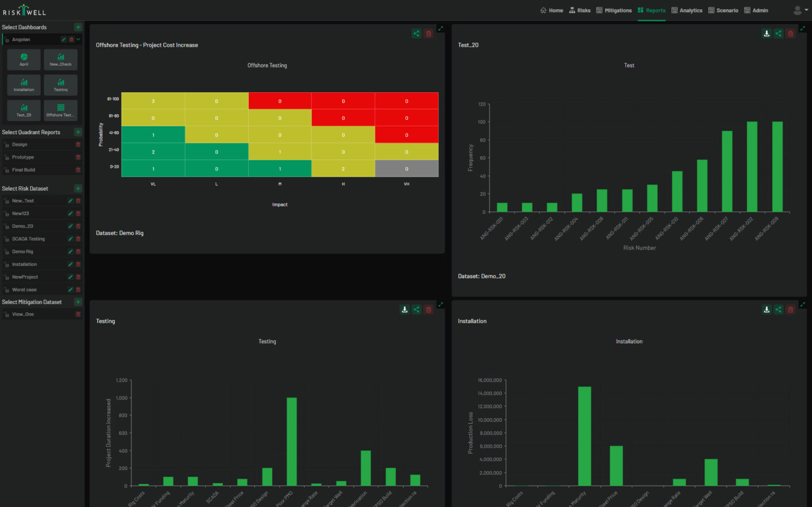
Task: Delete the Prototype quadrant report
Action: click(78, 157)
